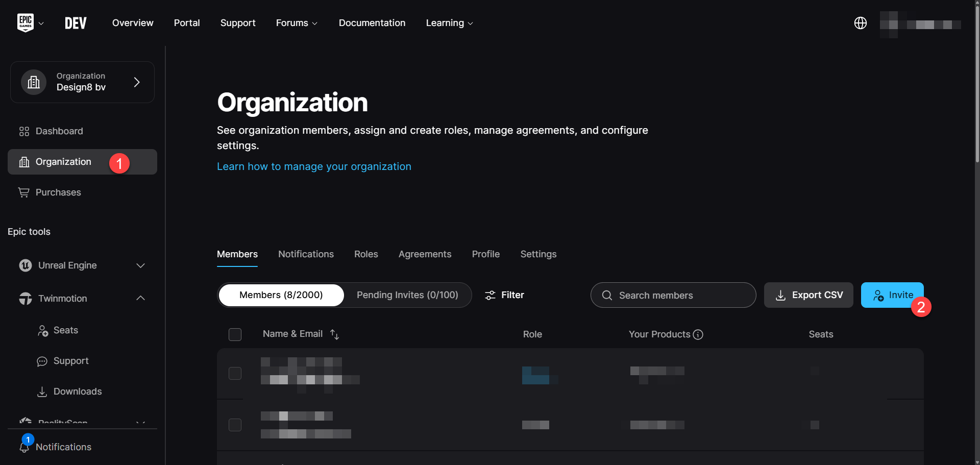980x465 pixels.
Task: Go to Portal in top navigation
Action: point(187,23)
